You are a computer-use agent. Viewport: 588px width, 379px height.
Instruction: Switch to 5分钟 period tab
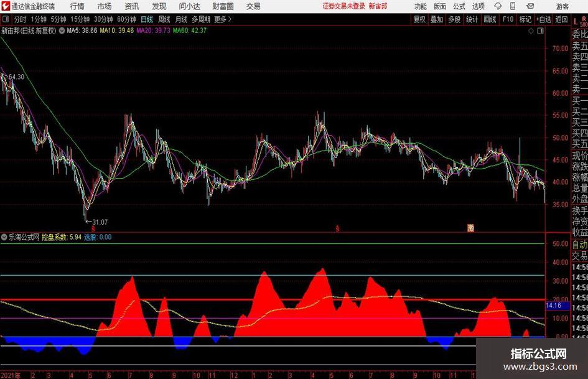click(58, 19)
